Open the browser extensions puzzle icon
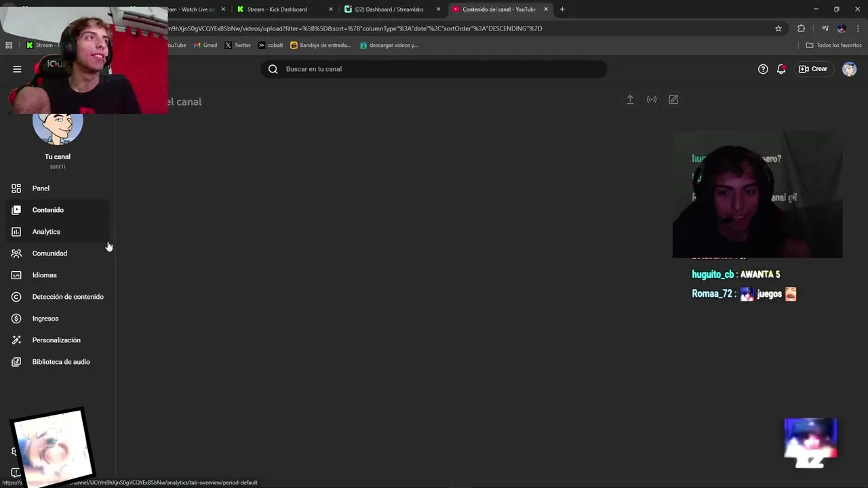The image size is (868, 488). coord(802,28)
